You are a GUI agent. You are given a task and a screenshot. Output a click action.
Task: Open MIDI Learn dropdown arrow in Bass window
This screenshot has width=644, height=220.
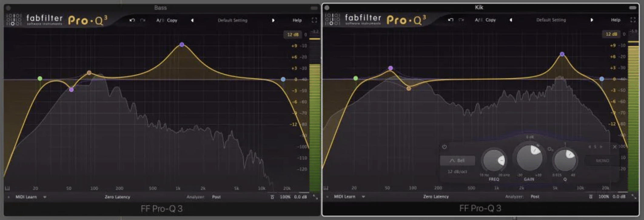(45, 197)
